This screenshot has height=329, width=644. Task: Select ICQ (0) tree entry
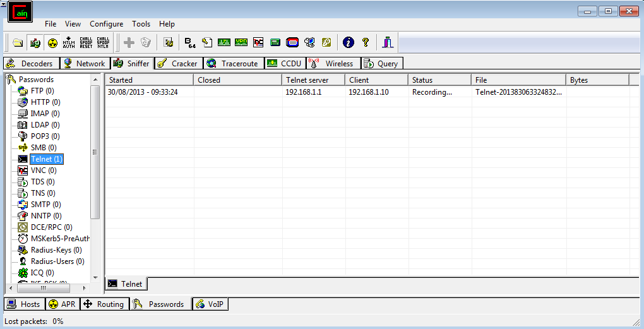tap(42, 273)
